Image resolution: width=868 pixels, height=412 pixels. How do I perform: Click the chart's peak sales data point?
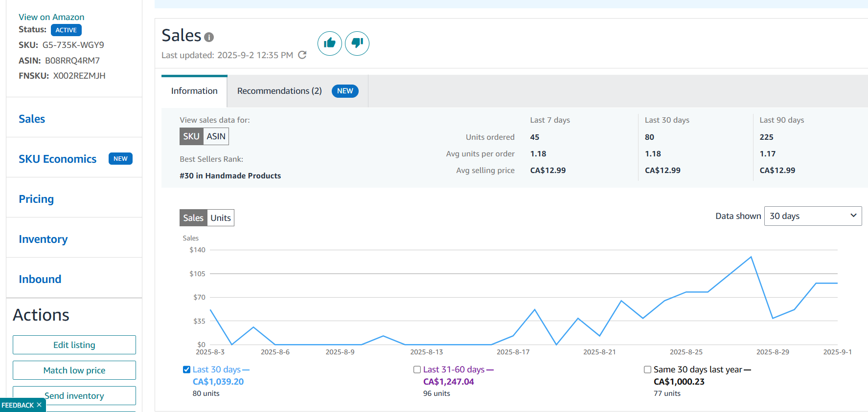pyautogui.click(x=751, y=257)
